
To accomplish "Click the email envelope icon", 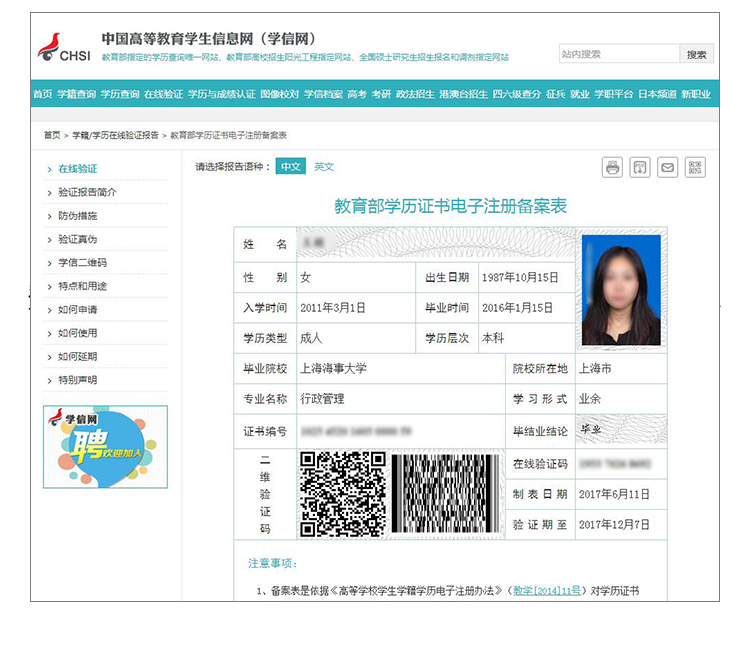I will point(667,167).
